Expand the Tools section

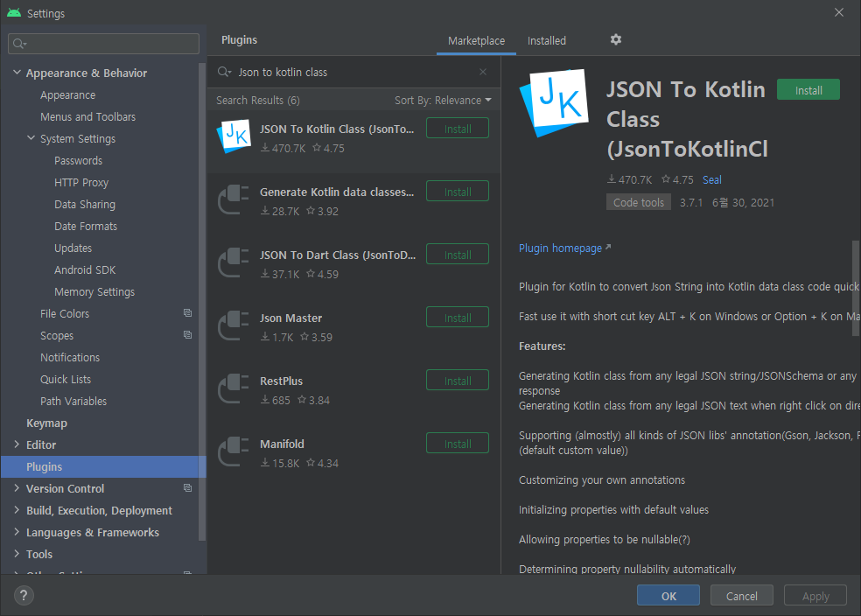click(x=17, y=554)
